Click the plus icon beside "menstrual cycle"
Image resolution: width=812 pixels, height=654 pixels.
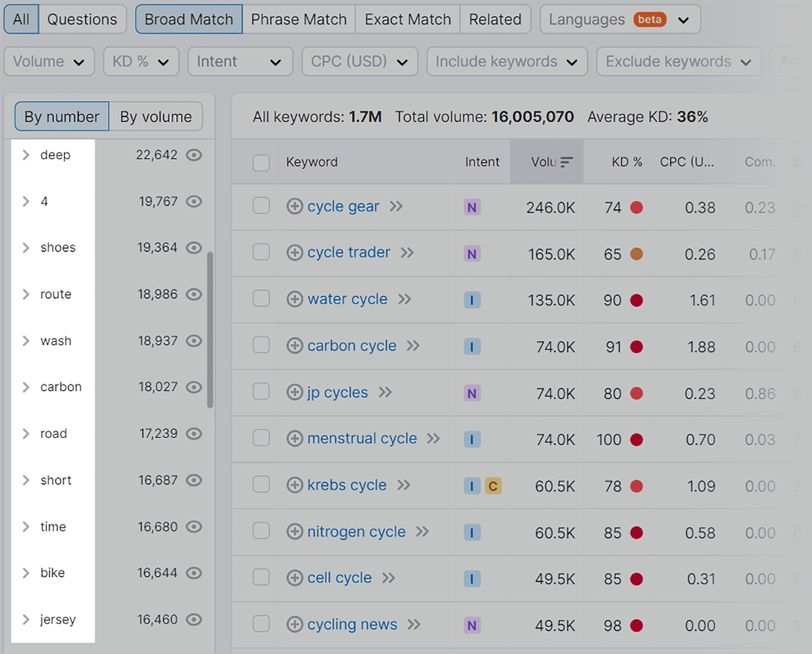pyautogui.click(x=294, y=439)
